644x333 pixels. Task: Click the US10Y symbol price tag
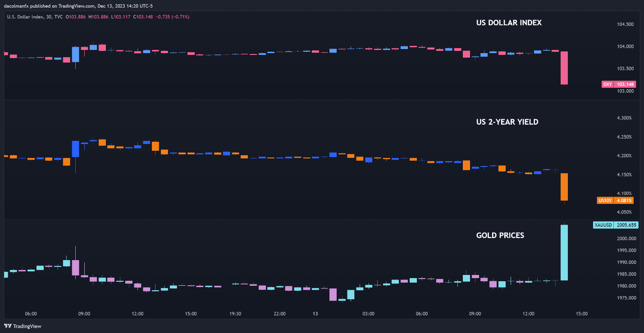(x=616, y=201)
